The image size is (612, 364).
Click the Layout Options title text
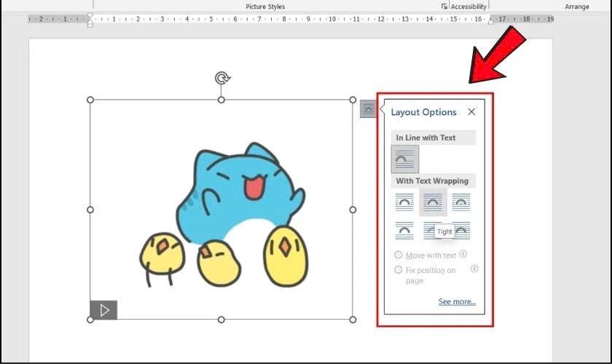tap(423, 112)
